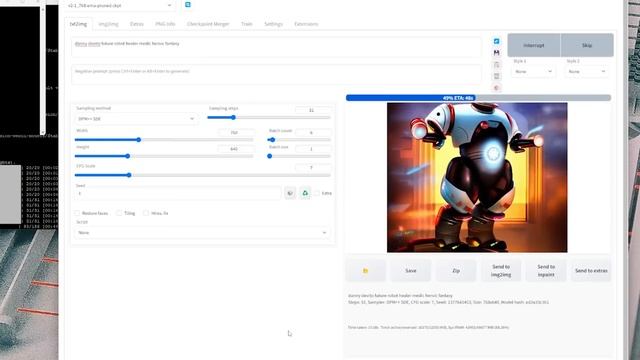Open the Style 2 dropdown

[587, 71]
